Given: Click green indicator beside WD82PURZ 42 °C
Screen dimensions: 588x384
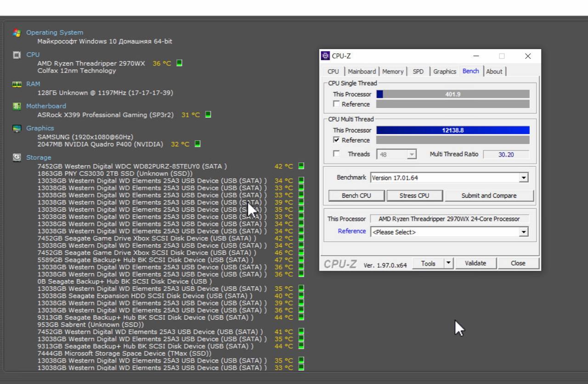Looking at the screenshot, I should tap(301, 166).
